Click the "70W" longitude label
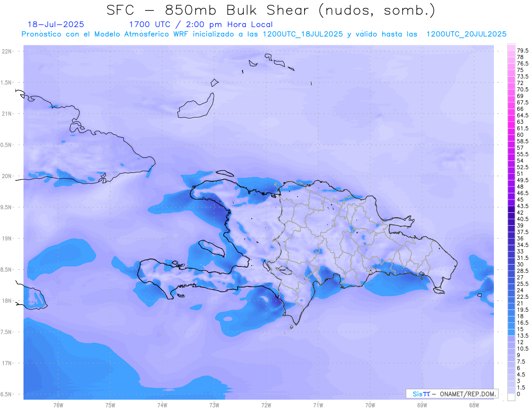 click(x=370, y=405)
